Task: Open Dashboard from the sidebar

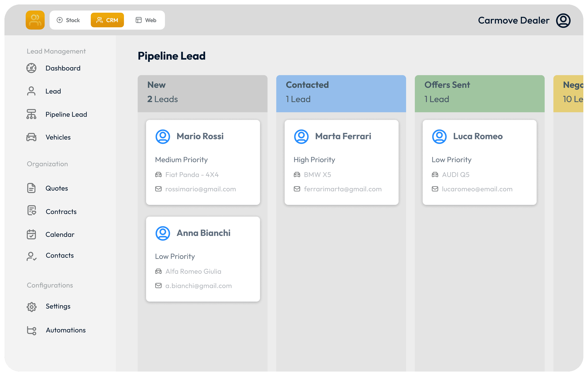Action: [x=63, y=68]
